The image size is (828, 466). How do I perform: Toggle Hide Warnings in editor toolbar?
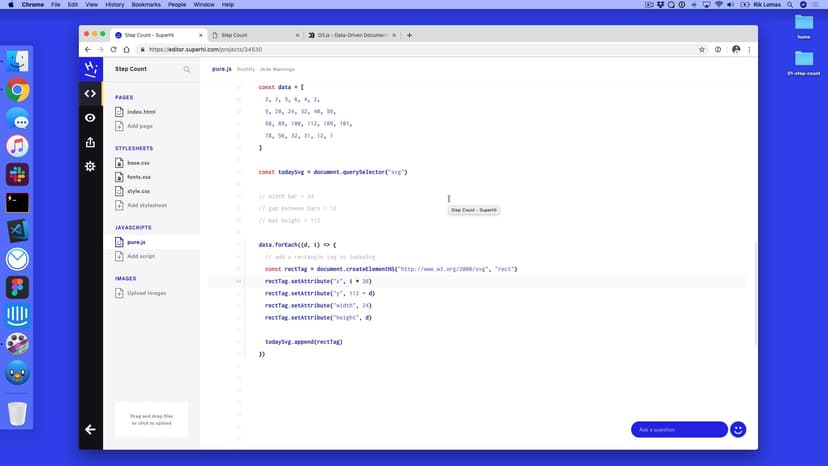[x=277, y=69]
